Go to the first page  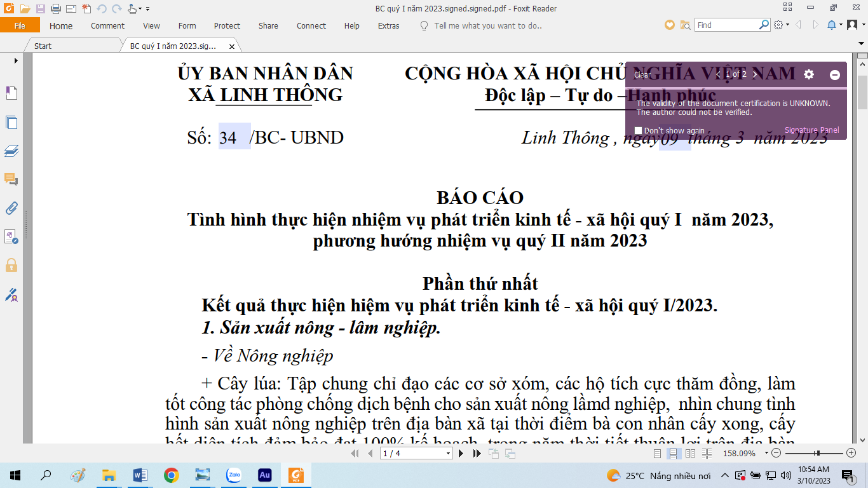coord(355,454)
